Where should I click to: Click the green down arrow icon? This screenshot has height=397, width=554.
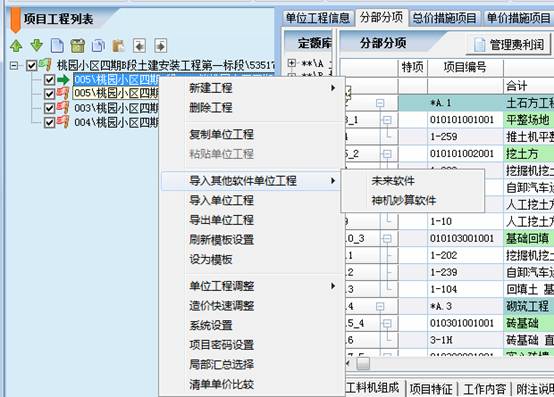tap(37, 46)
